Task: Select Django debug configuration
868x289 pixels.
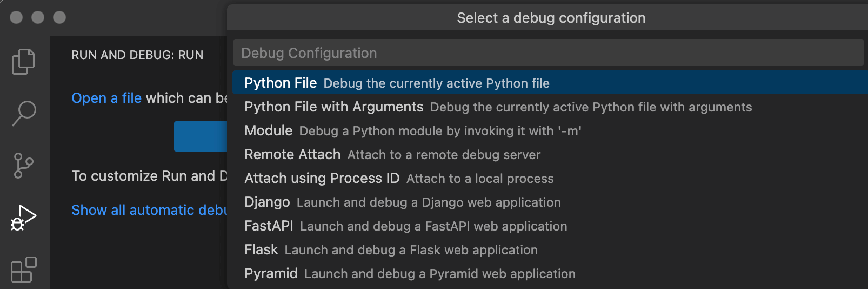Action: pyautogui.click(x=267, y=202)
